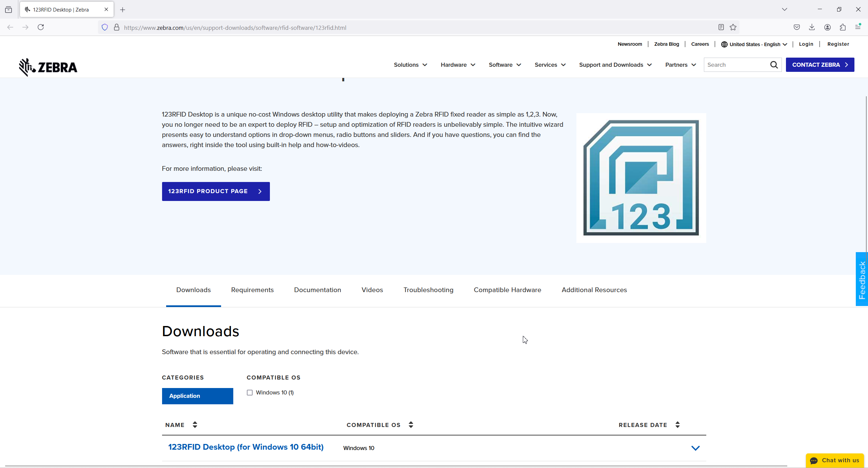Check the Windows 10 (1) checkbox
Image resolution: width=868 pixels, height=468 pixels.
point(250,392)
